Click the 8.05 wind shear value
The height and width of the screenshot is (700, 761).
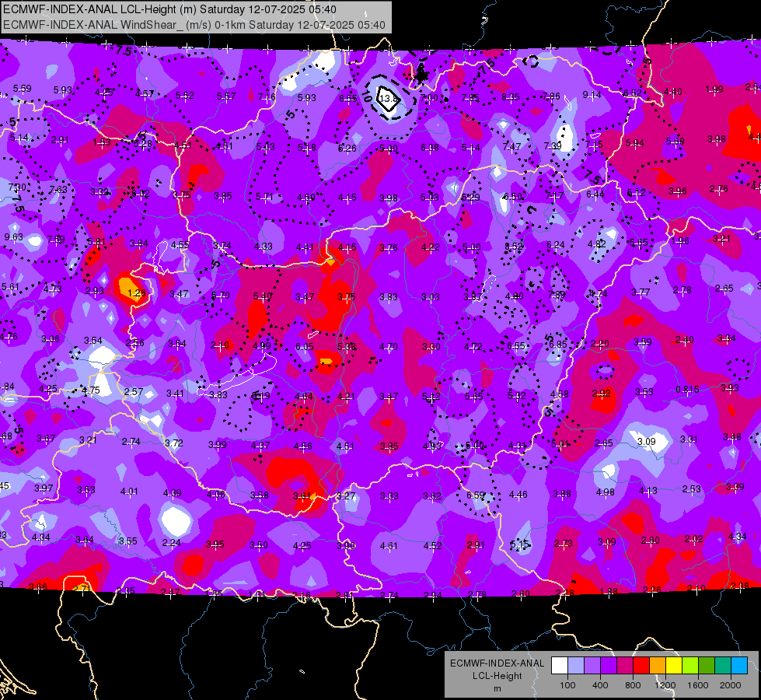tap(511, 97)
